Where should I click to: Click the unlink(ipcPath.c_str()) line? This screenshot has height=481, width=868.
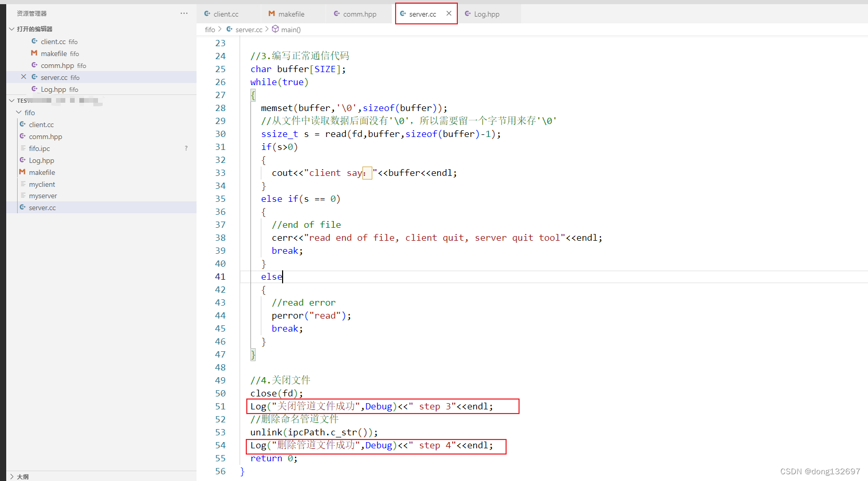(x=314, y=432)
